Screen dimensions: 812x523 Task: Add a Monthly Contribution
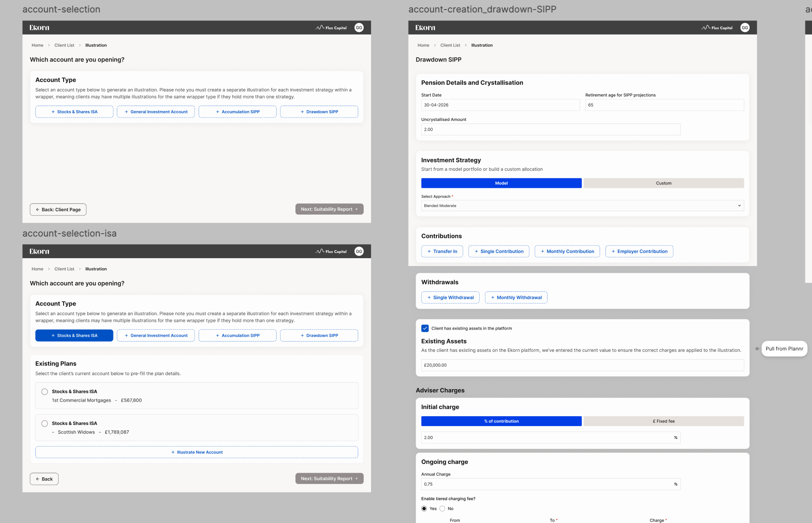(567, 251)
